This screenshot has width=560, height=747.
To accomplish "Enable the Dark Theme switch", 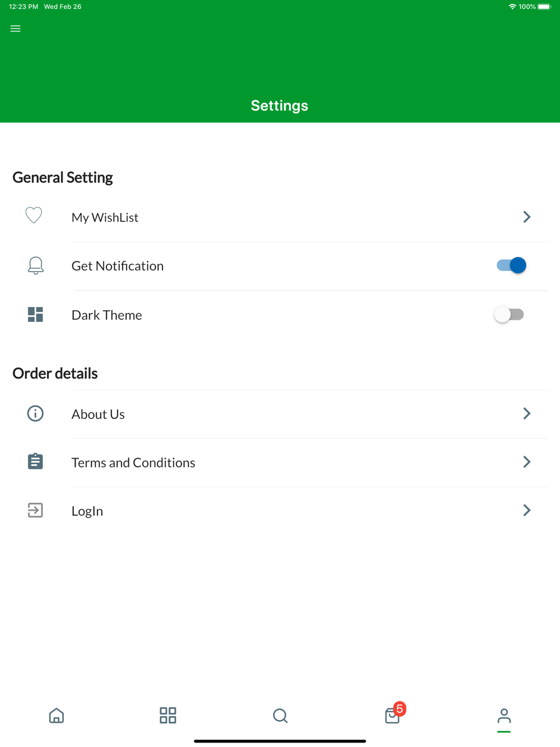I will 509,315.
